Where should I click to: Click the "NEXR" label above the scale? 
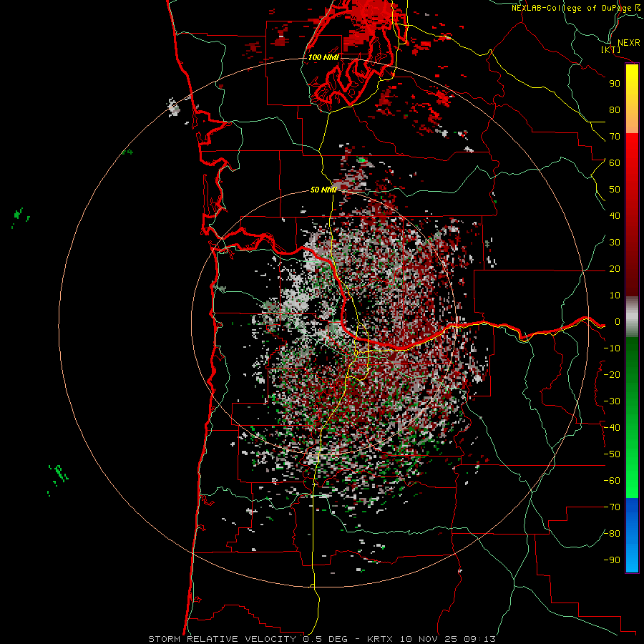click(x=628, y=43)
